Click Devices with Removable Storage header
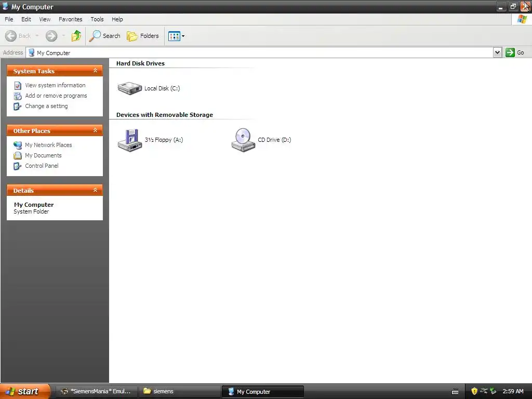532x399 pixels. coord(165,115)
